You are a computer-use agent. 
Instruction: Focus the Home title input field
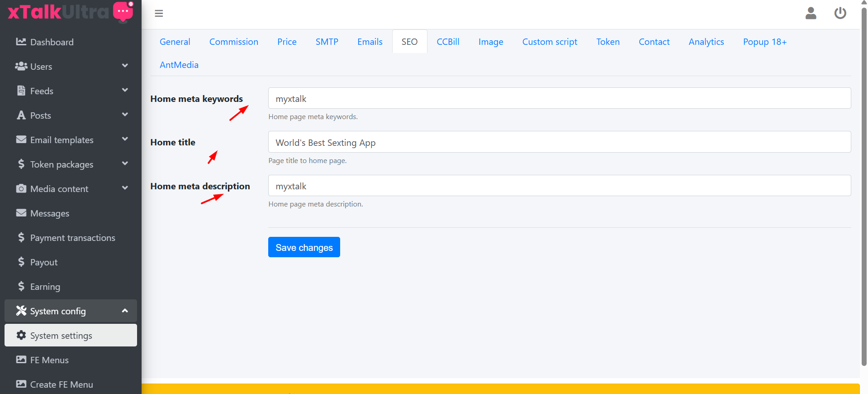point(559,142)
